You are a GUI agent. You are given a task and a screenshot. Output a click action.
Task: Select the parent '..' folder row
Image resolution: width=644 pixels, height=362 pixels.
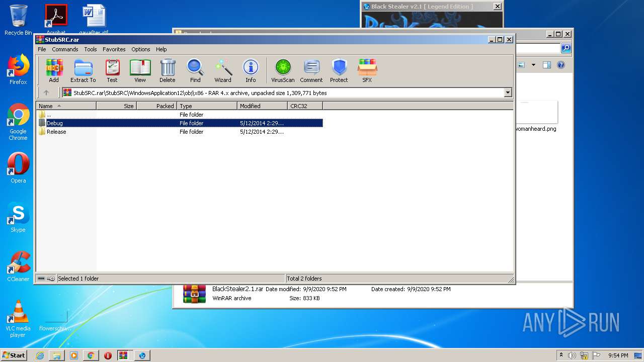click(x=180, y=115)
